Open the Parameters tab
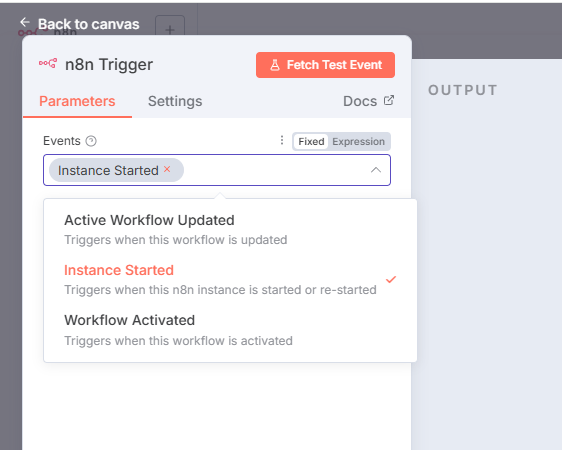 point(77,101)
